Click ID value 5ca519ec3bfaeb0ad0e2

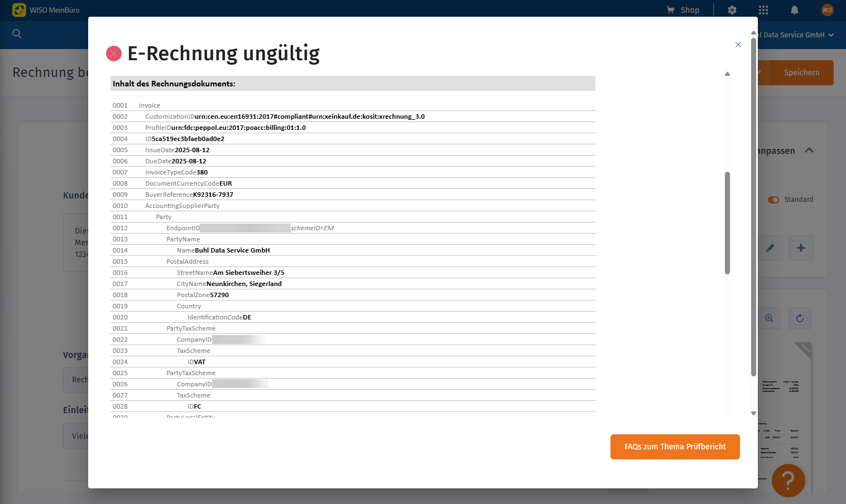tap(188, 139)
